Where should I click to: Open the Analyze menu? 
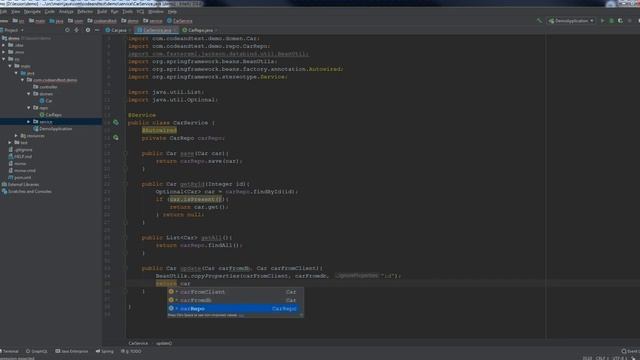(66, 12)
